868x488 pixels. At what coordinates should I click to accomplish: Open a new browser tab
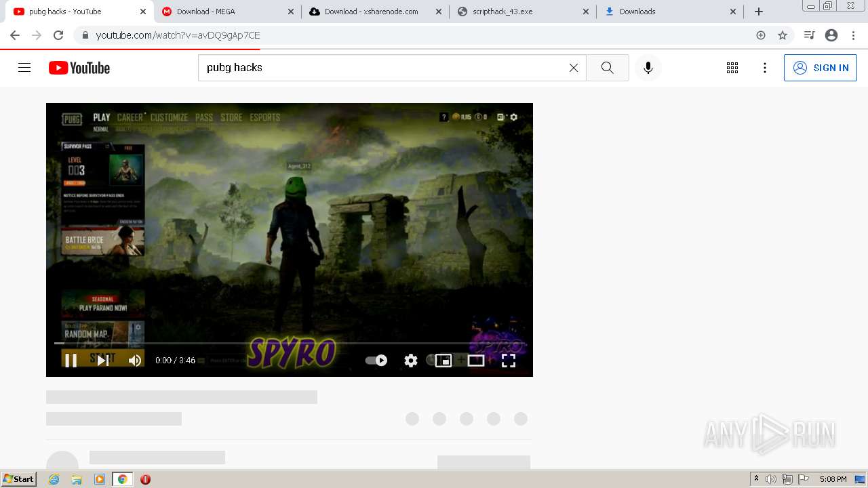759,12
